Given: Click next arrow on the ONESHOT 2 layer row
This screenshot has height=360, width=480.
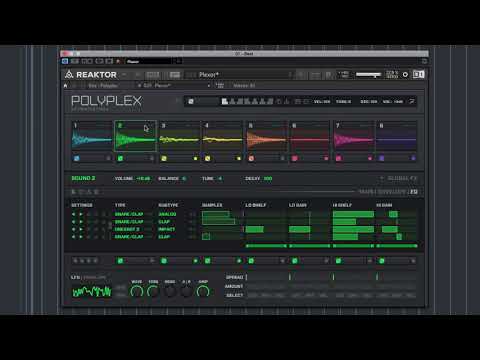Looking at the screenshot, I should (x=81, y=229).
